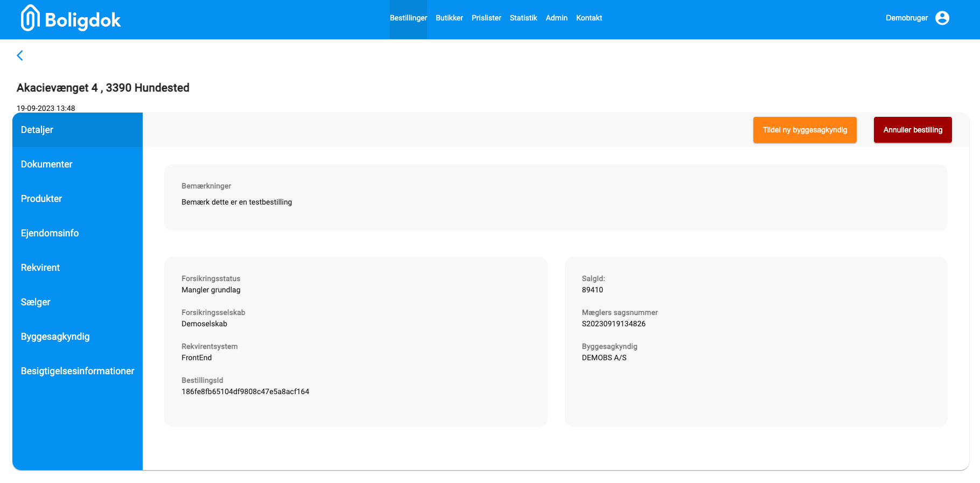The height and width of the screenshot is (483, 980).
Task: Click the Boligdok logo
Action: pos(71,19)
